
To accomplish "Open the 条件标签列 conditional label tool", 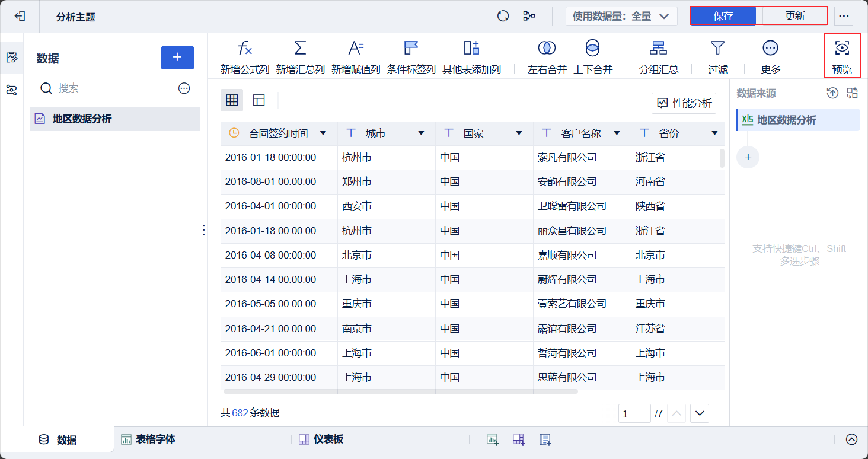I will coord(410,55).
